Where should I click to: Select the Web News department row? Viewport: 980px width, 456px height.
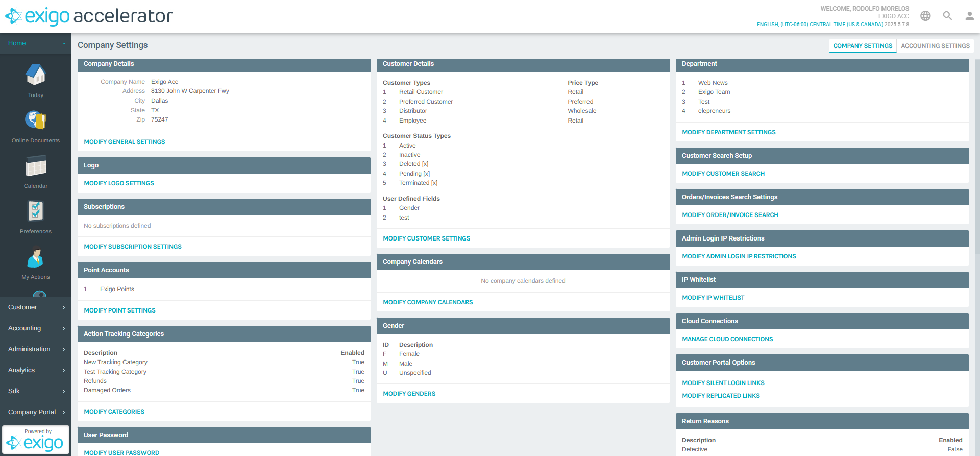point(822,83)
